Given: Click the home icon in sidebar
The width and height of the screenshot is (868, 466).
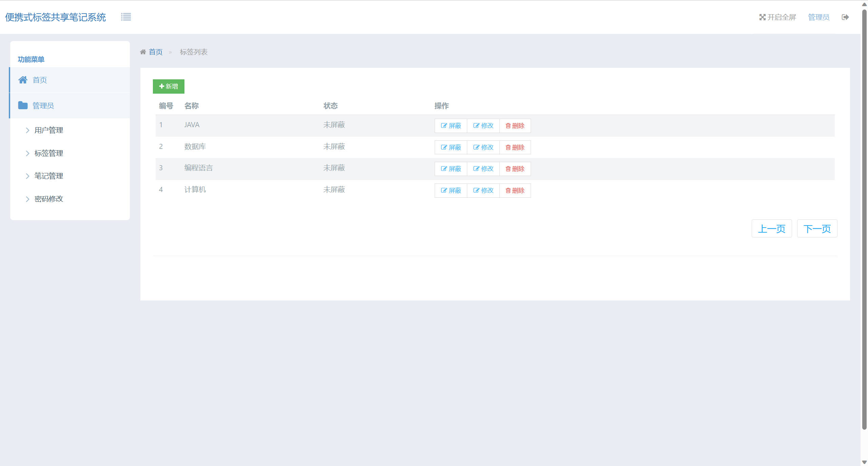Looking at the screenshot, I should pos(23,80).
